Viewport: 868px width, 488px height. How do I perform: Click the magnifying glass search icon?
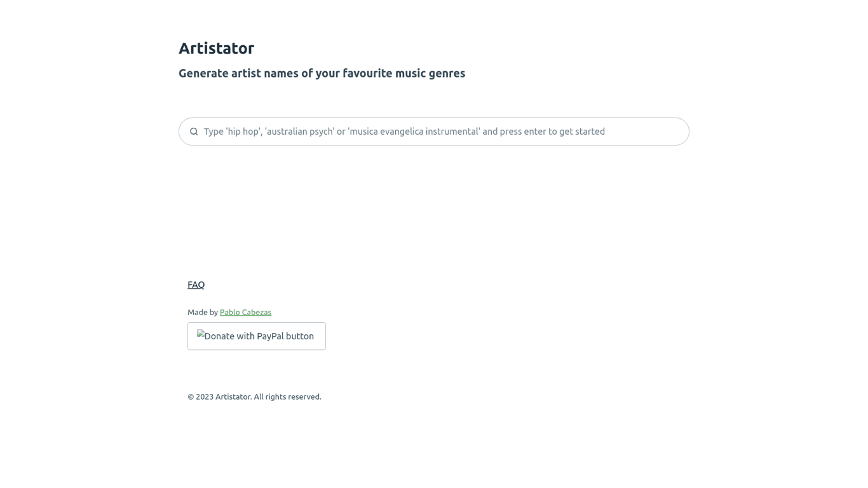[x=194, y=132]
